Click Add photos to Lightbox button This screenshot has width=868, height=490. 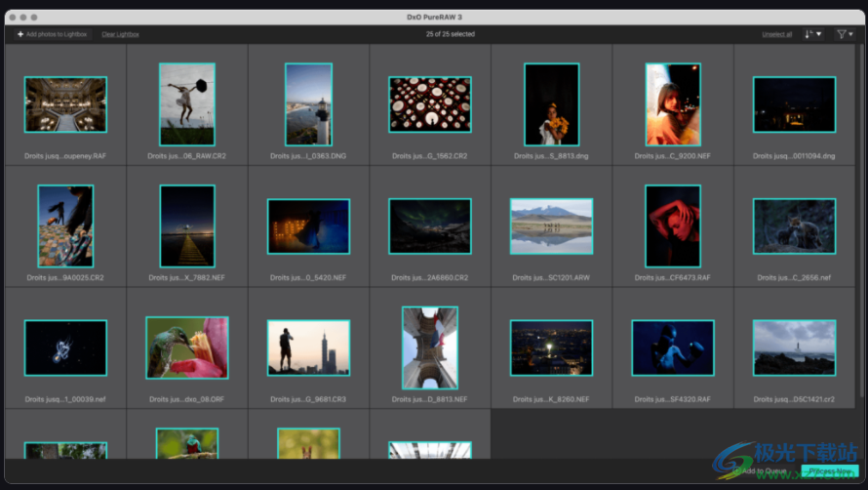click(53, 34)
